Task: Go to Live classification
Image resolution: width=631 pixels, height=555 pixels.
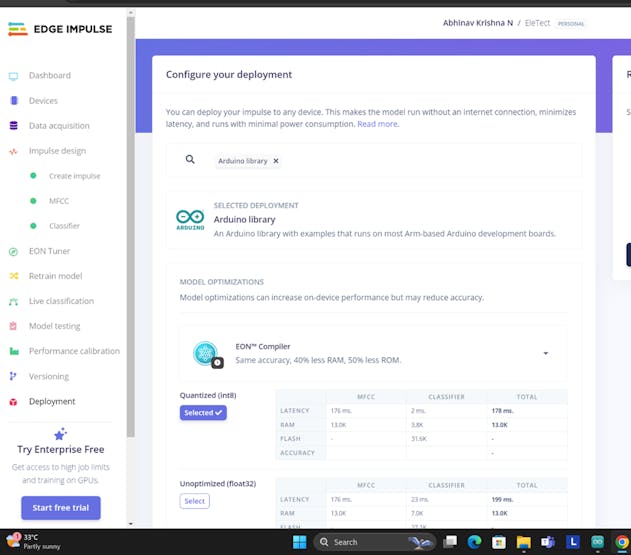Action: (61, 301)
